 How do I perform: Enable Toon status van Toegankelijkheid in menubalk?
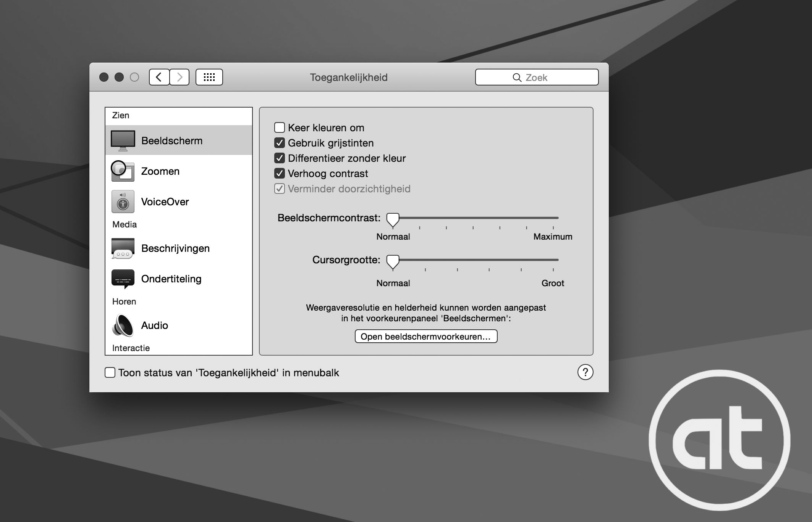110,372
